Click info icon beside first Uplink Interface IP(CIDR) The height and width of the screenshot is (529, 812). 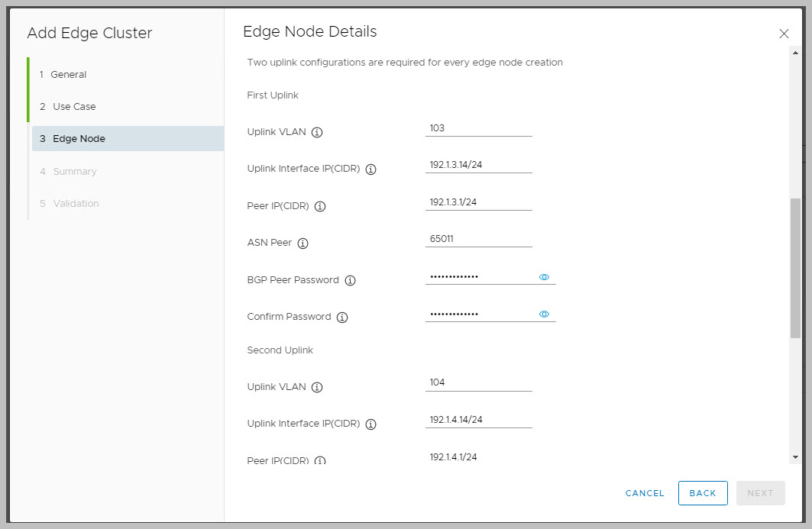click(x=370, y=169)
